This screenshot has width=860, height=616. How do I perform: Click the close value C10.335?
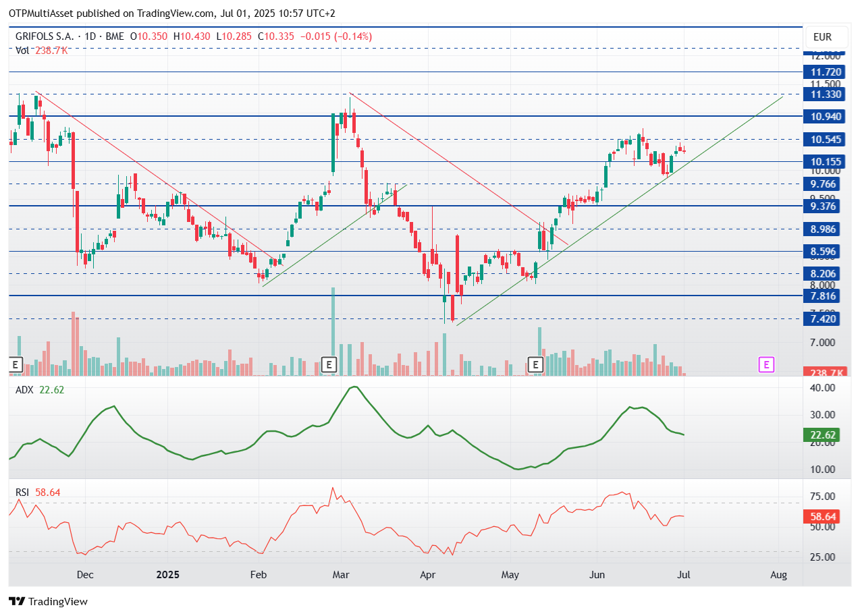point(275,36)
